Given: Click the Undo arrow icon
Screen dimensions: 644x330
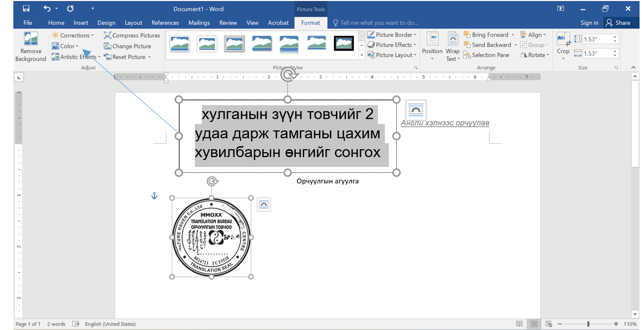Looking at the screenshot, I should point(47,9).
